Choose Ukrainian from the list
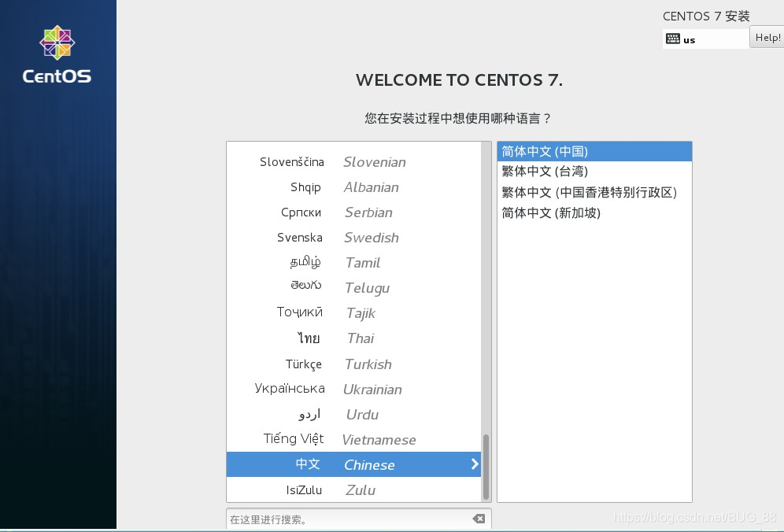784x532 pixels. click(353, 389)
